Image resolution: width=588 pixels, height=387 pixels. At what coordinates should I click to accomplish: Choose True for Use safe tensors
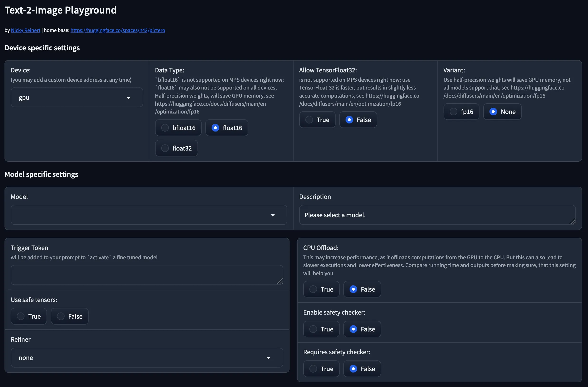tap(21, 316)
